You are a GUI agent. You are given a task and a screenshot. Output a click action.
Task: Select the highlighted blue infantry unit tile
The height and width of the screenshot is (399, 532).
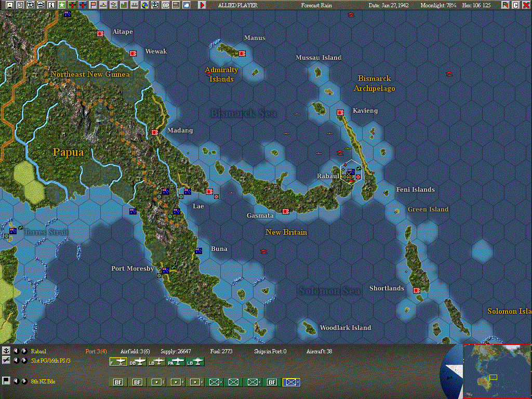click(x=291, y=382)
